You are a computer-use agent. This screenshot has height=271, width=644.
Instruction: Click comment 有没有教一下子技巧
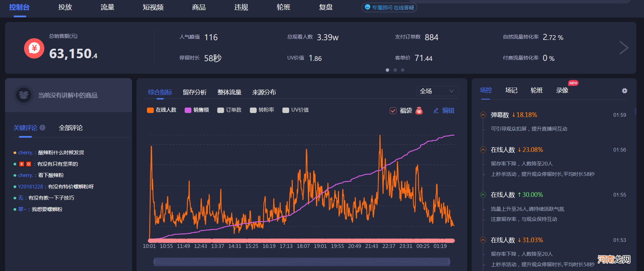point(51,198)
